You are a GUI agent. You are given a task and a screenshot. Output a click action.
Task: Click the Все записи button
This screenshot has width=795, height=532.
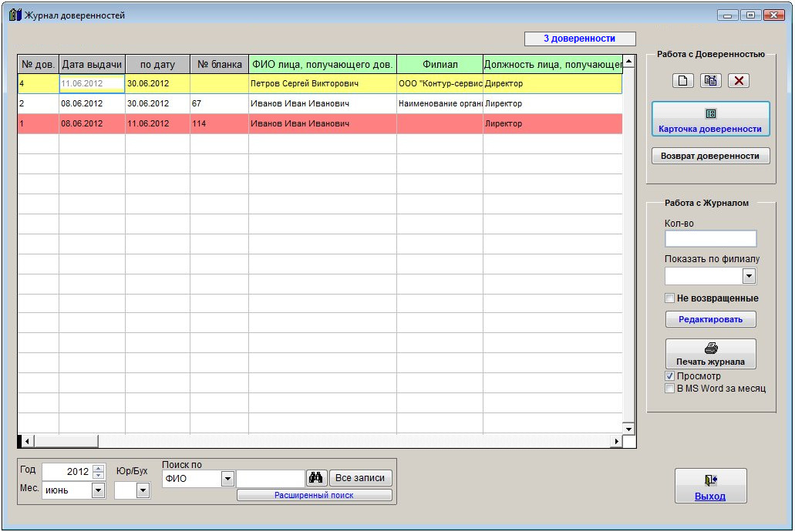pos(360,478)
